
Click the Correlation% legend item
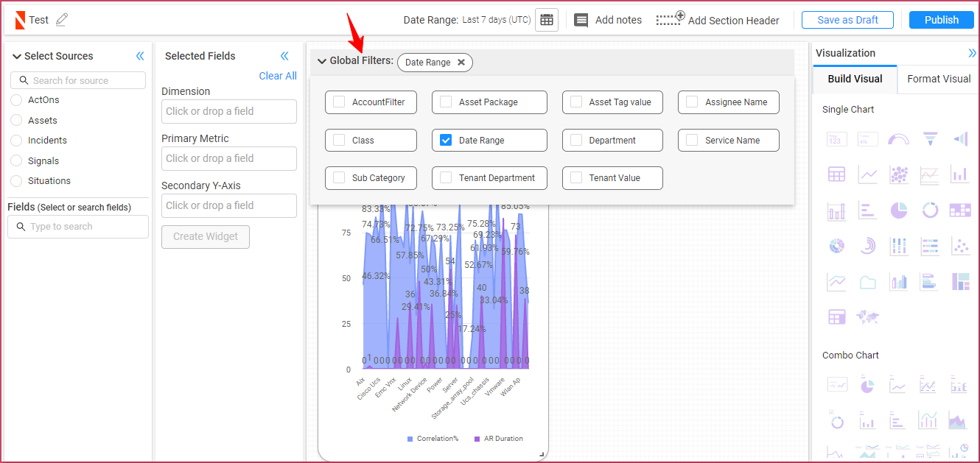pos(433,439)
